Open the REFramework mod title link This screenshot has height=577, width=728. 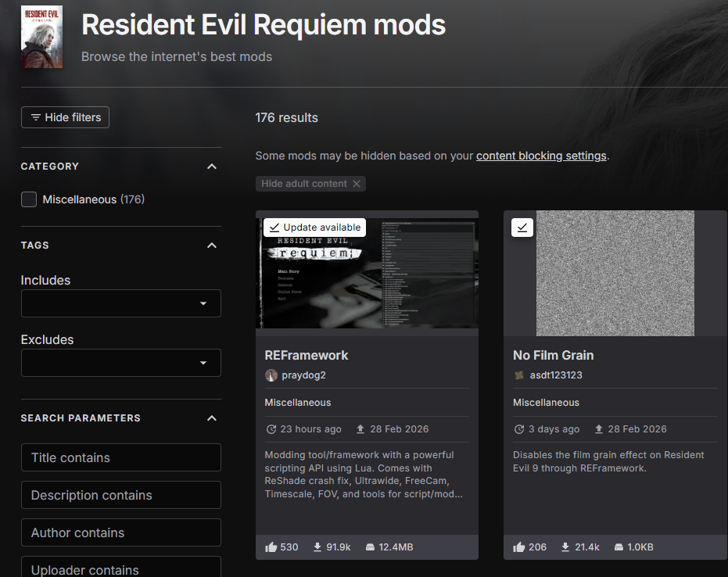tap(306, 355)
